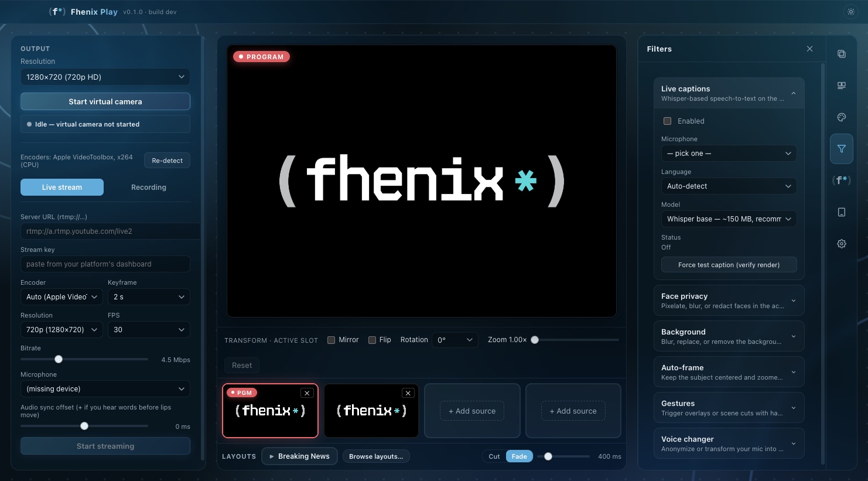The image size is (868, 481).
Task: Adjust the Bitrate slider
Action: tap(86, 359)
